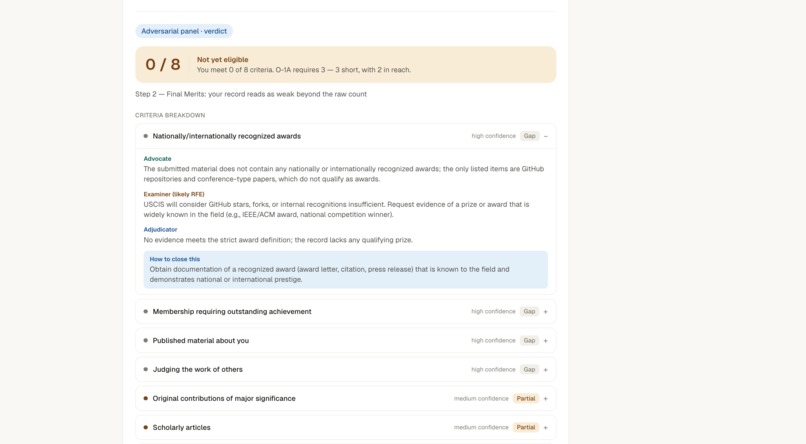Click Gap badge on recognized awards row
This screenshot has width=806, height=444.
click(529, 136)
